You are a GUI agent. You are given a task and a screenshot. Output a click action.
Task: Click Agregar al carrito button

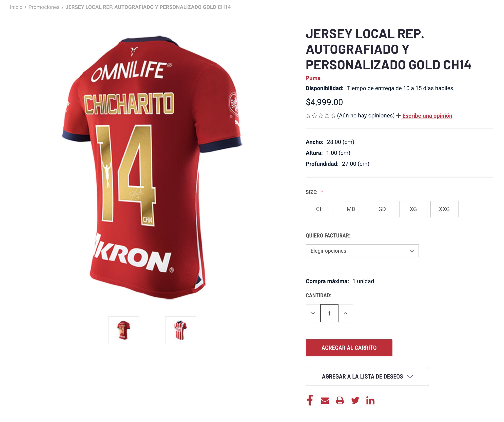349,348
